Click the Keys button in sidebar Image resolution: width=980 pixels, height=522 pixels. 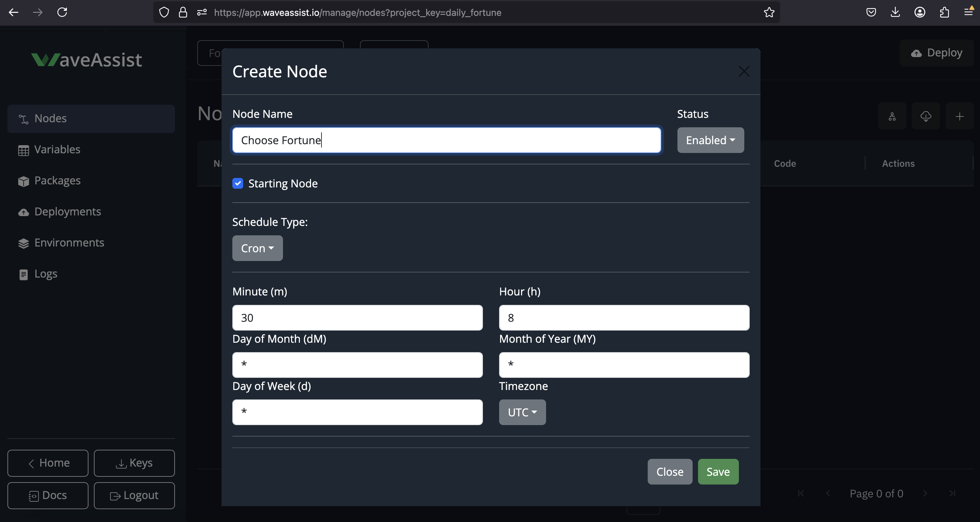134,463
